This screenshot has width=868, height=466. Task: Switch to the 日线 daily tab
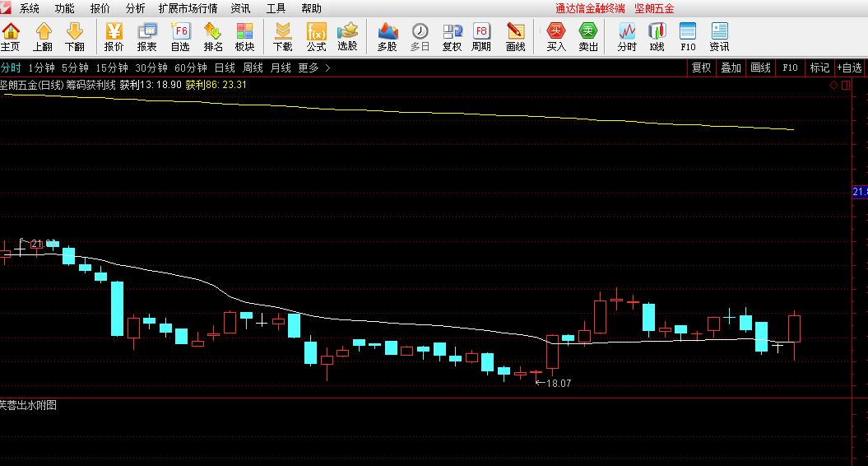(x=225, y=68)
